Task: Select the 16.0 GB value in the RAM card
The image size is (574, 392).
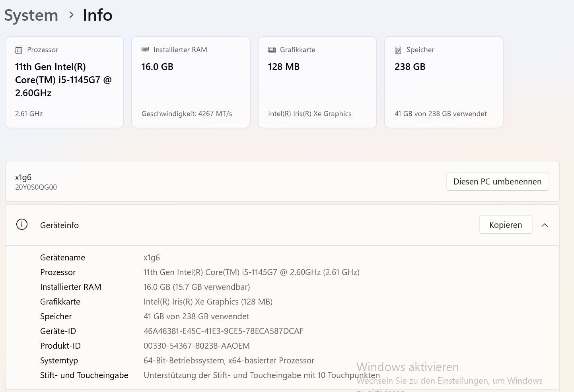Action: tap(158, 67)
